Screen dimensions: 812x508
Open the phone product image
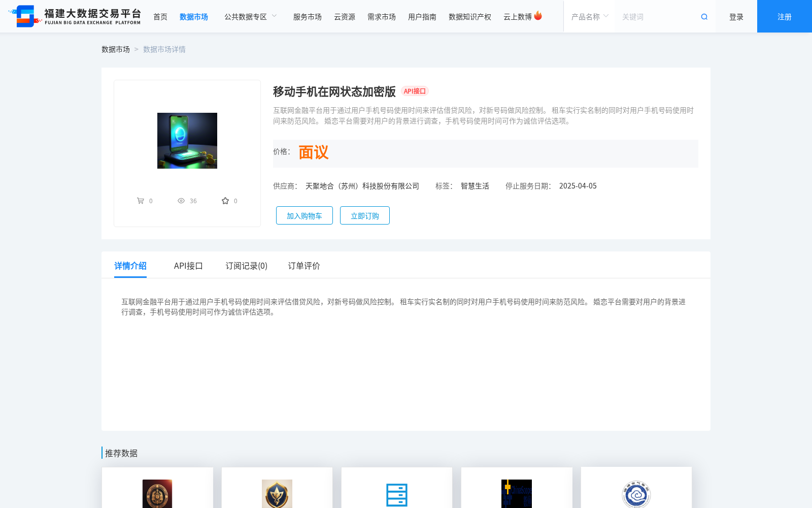[x=187, y=141]
